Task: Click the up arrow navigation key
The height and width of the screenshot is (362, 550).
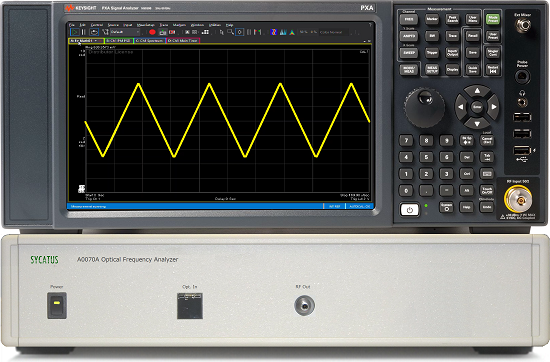Action: tap(477, 91)
